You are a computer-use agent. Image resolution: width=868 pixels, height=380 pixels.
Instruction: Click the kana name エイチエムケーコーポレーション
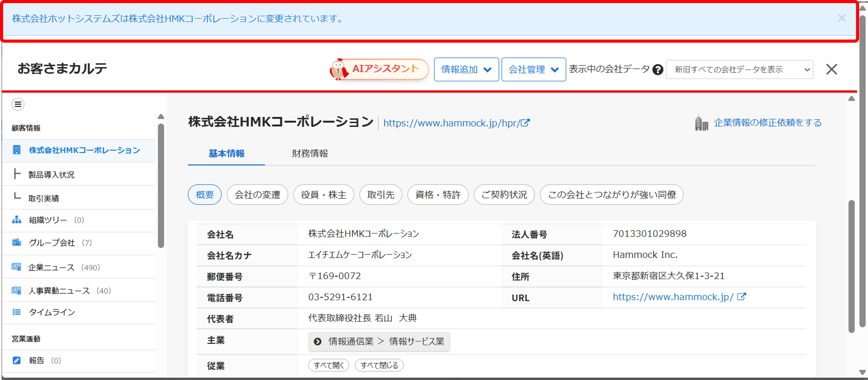(x=360, y=255)
